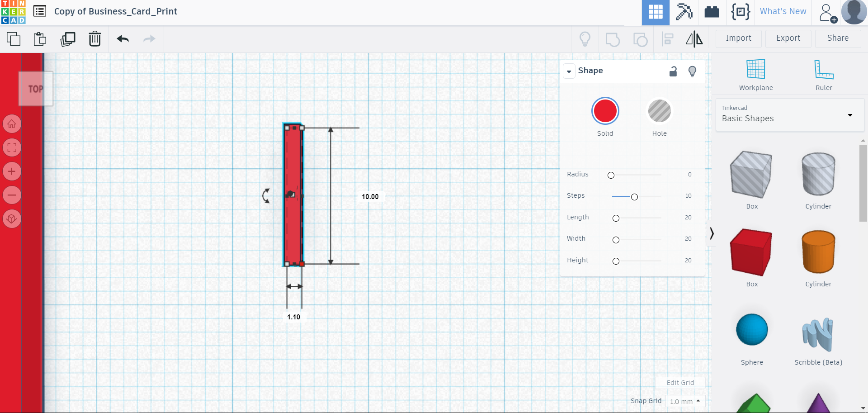The image size is (868, 413).
Task: Click the Edit Grid button
Action: pyautogui.click(x=680, y=383)
